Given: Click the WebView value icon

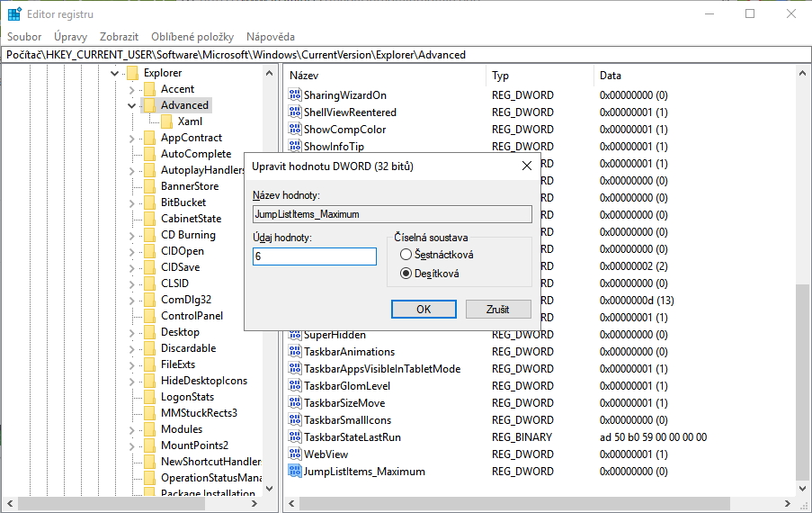Looking at the screenshot, I should (295, 454).
